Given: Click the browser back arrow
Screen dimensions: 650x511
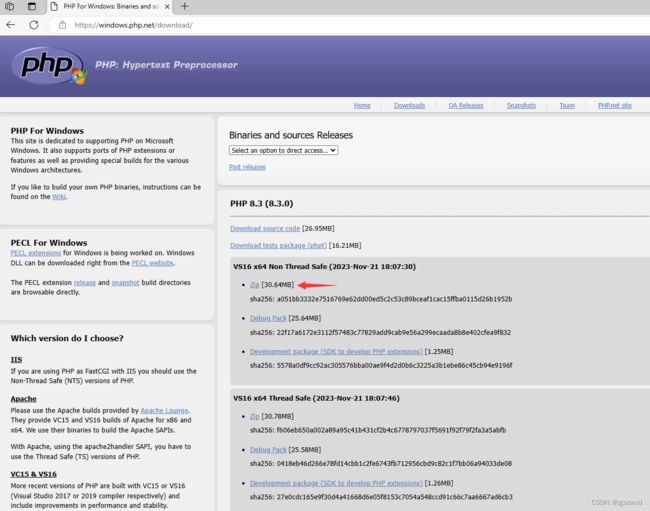Looking at the screenshot, I should pyautogui.click(x=10, y=25).
